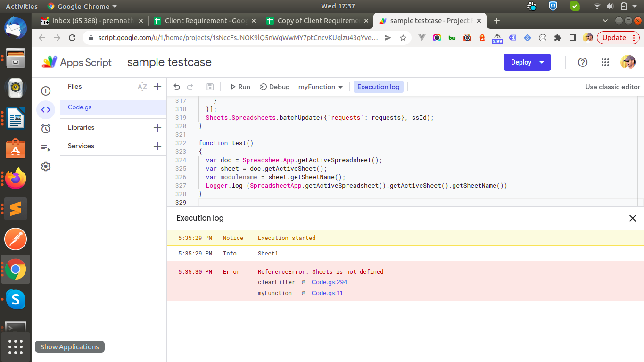Click the Redo arrow in editor toolbar
Screen dimensions: 644x362
[x=190, y=87]
